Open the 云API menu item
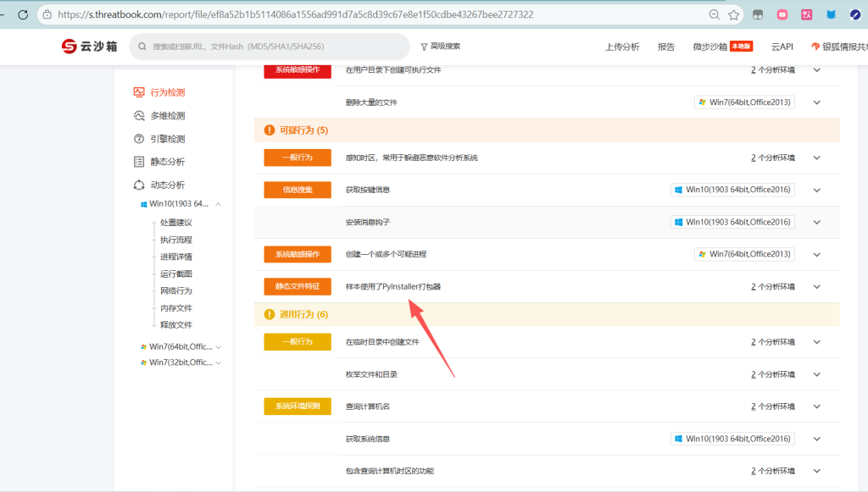The image size is (868, 492). pos(782,47)
